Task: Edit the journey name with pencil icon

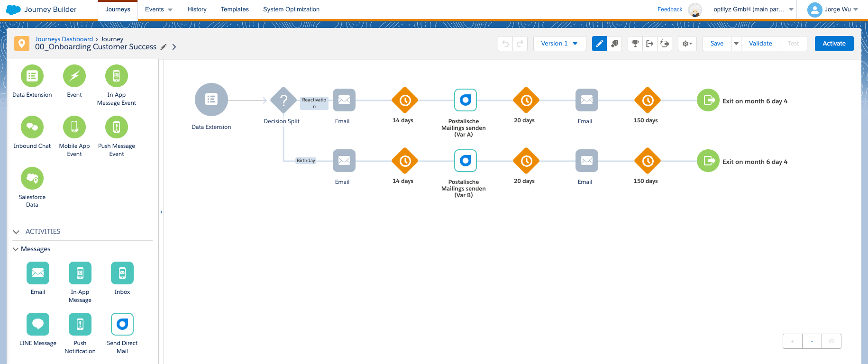Action: click(164, 47)
